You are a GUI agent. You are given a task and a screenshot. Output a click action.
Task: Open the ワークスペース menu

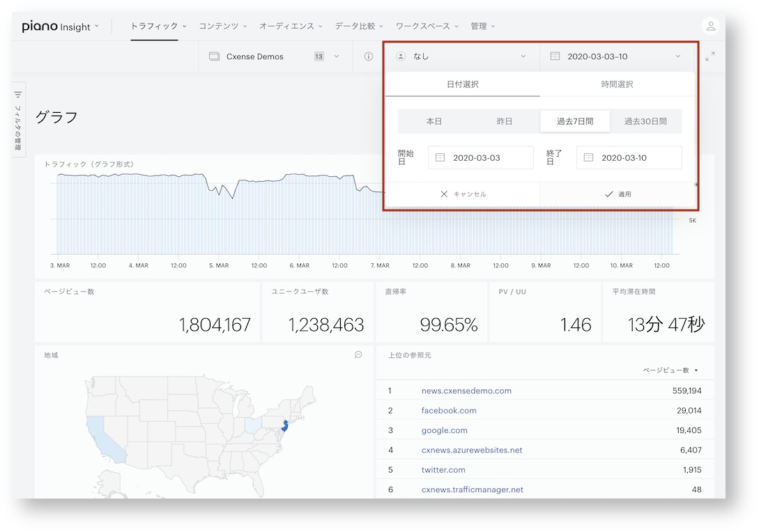point(427,26)
